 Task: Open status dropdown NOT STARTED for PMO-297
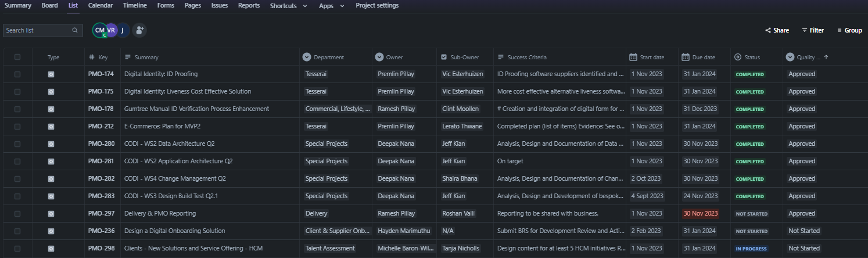tap(752, 214)
